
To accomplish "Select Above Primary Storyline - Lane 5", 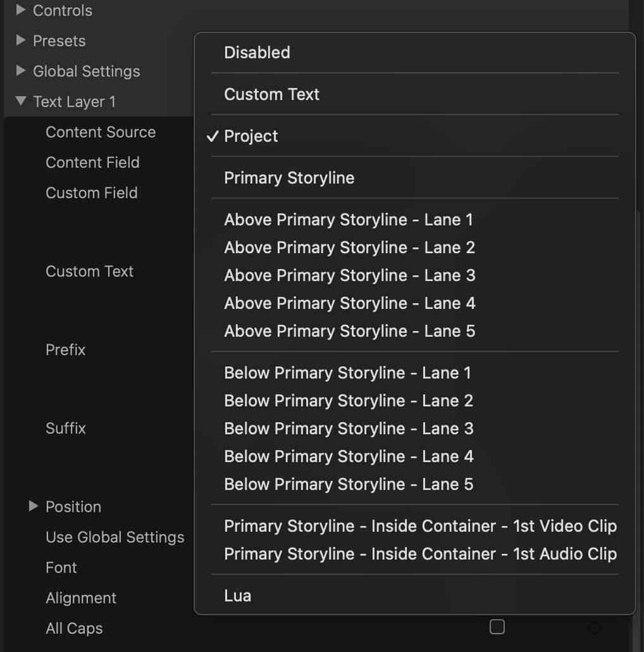I will click(x=350, y=331).
